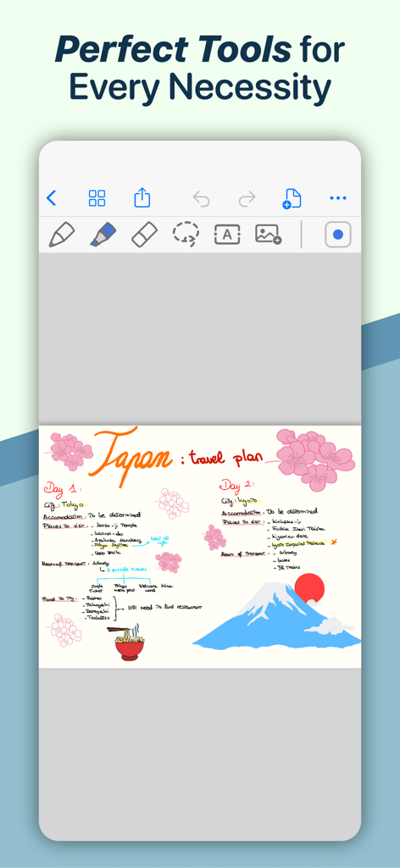
Task: Tap the ': travel plan' heading
Action: (222, 457)
